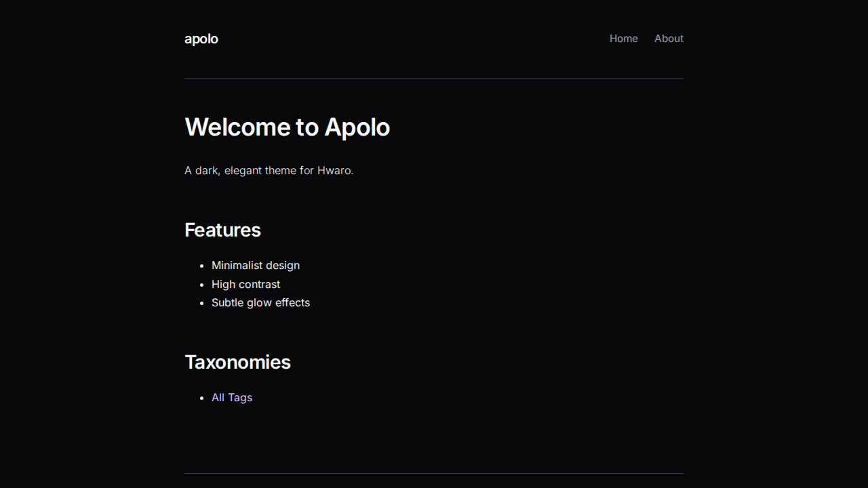Image resolution: width=868 pixels, height=488 pixels.
Task: Click the bullet beside Subtle glow effects
Action: (201, 303)
